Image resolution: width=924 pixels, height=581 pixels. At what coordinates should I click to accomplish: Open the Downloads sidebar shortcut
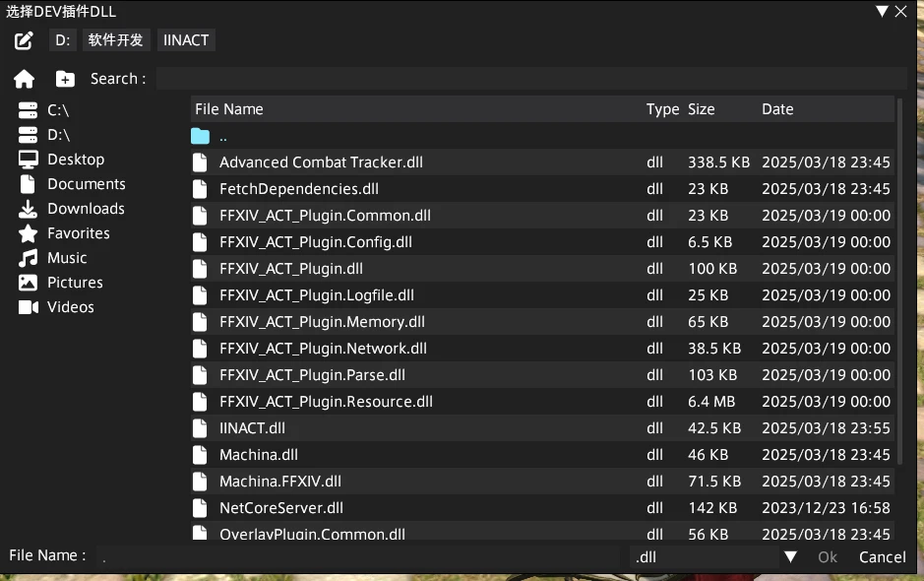(85, 209)
